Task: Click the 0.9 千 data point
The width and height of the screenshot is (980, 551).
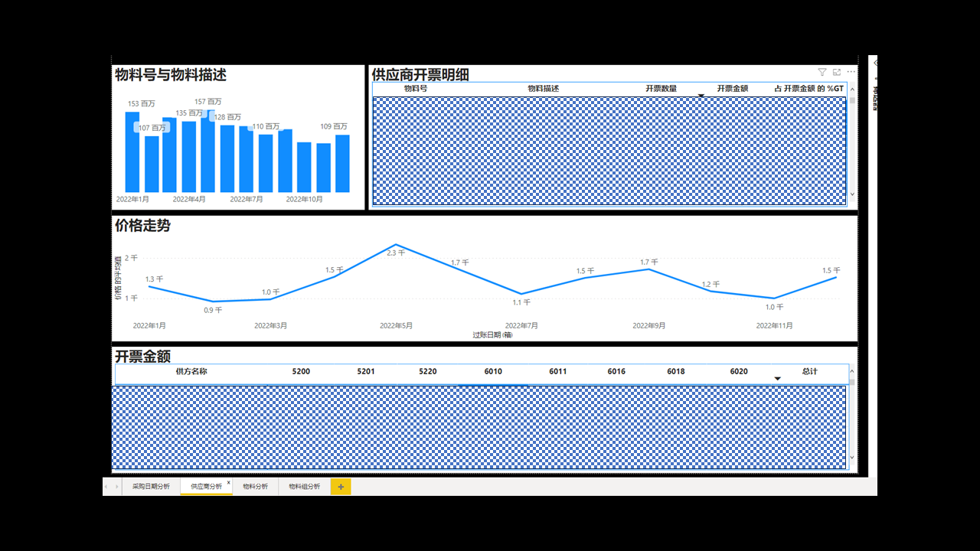Action: (x=213, y=302)
